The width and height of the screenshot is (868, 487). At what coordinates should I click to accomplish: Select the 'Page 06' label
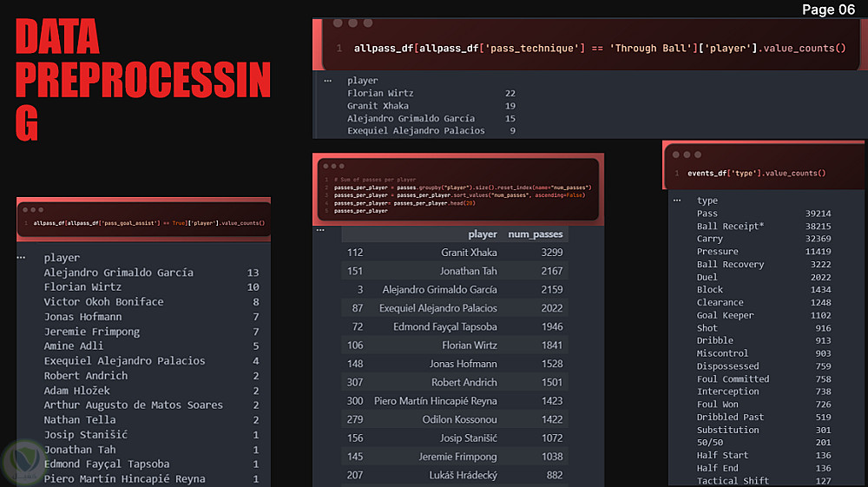(x=828, y=10)
